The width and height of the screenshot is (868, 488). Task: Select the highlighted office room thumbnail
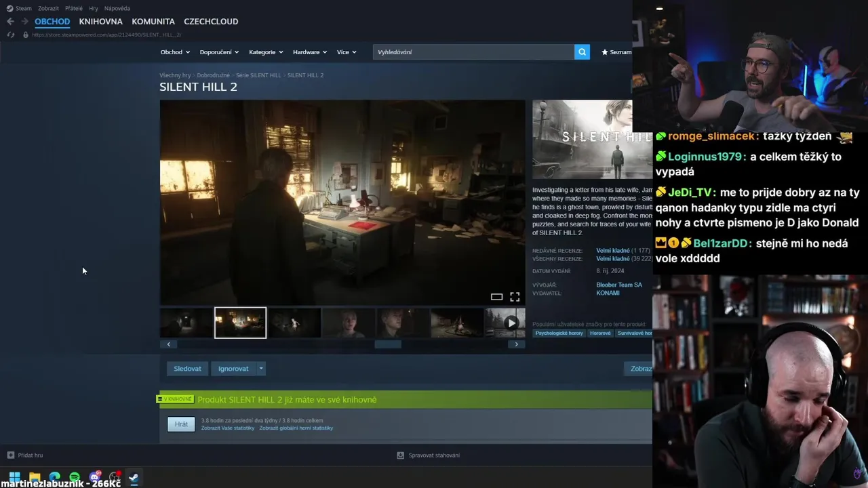click(x=240, y=323)
